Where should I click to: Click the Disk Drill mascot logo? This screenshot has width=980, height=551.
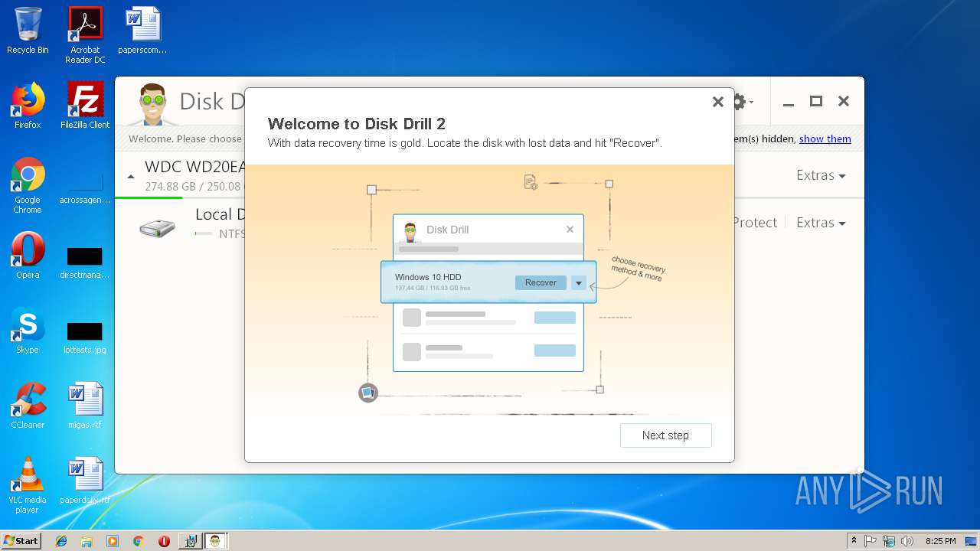coord(152,104)
